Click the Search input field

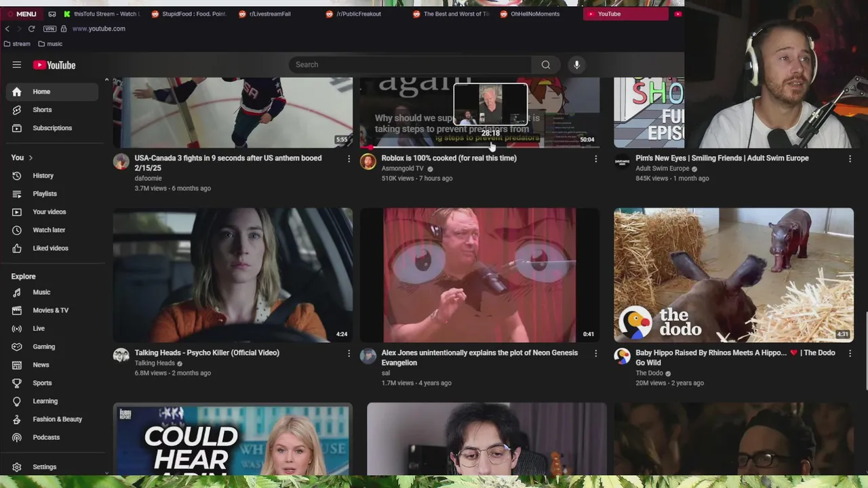(410, 64)
